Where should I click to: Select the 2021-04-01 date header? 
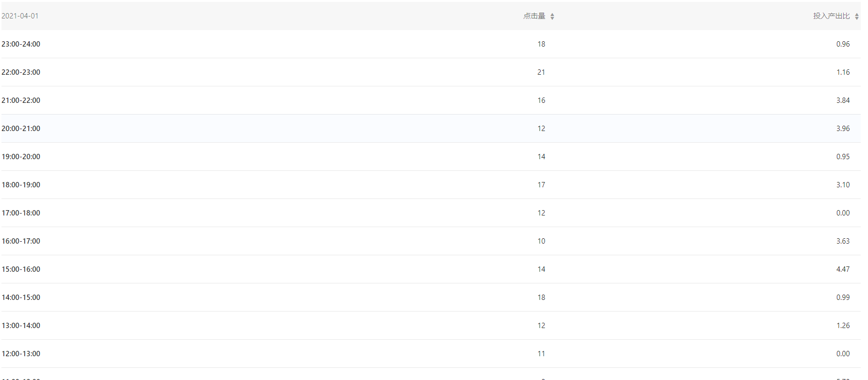point(20,16)
